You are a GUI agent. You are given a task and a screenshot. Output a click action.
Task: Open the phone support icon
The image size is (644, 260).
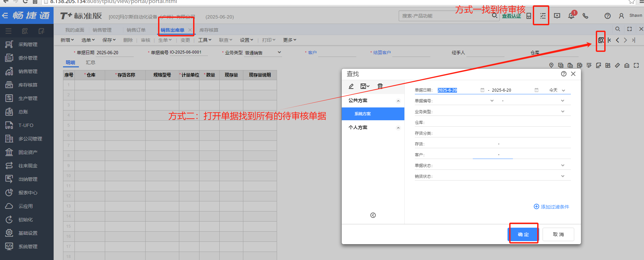click(585, 16)
